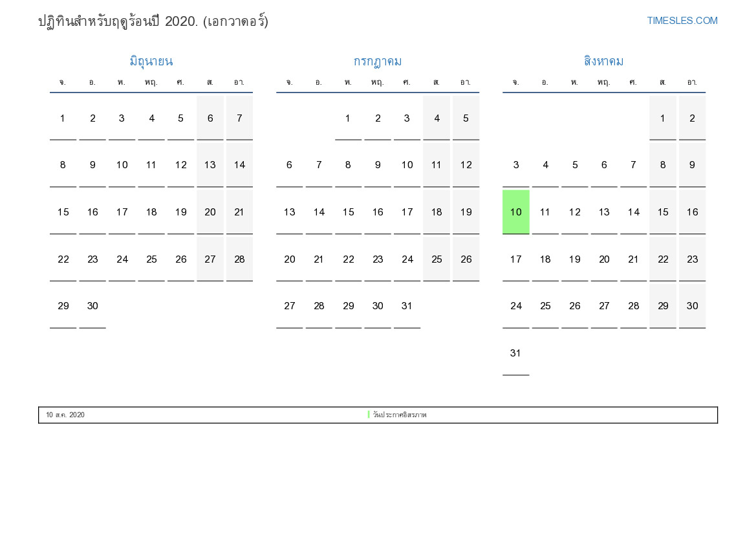Select June 1 date cell
756x535 pixels.
63,118
